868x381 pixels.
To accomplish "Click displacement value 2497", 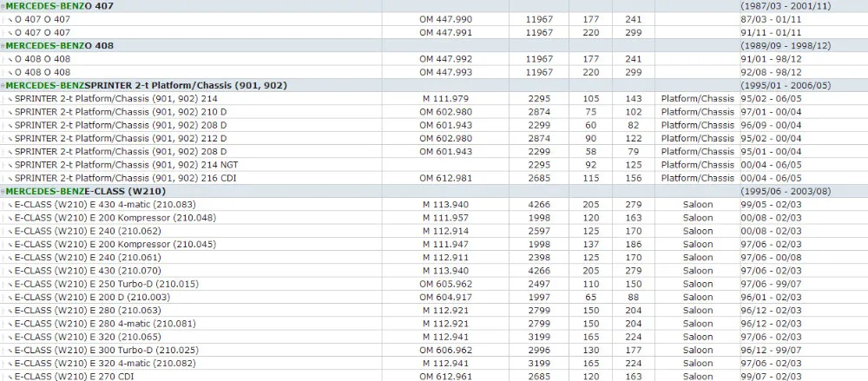I will coord(539,284).
